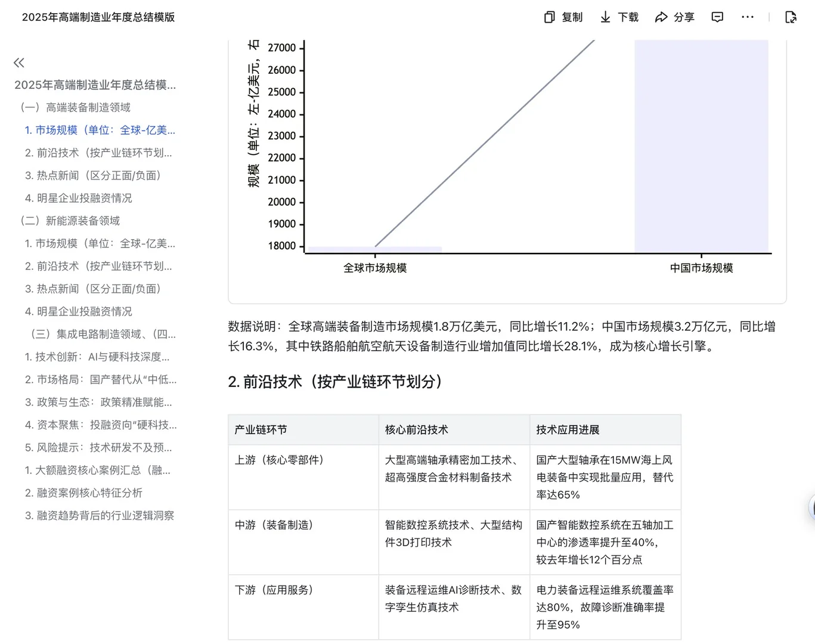The image size is (815, 644).
Task: Open document in new page via rightmost toolbar icon
Action: [x=791, y=17]
